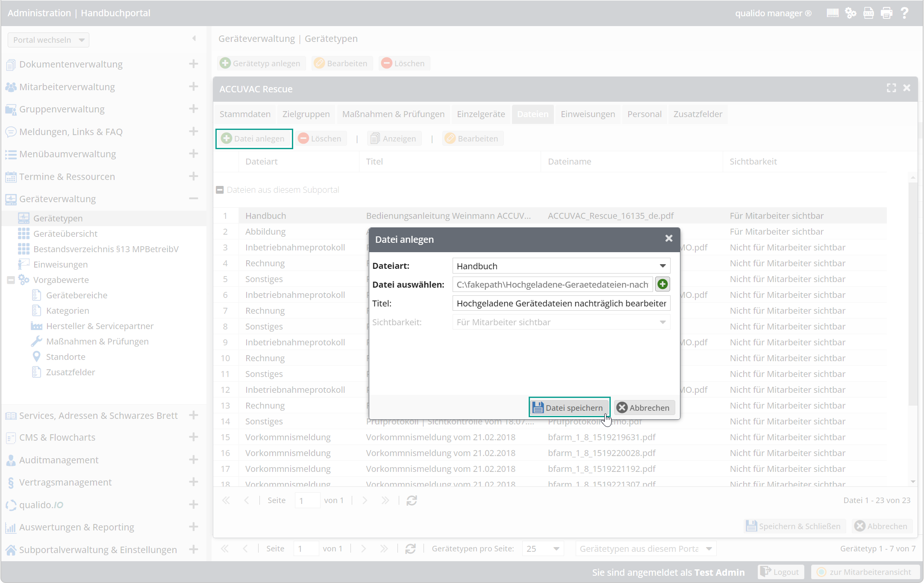Collapse 'Dateien aus diesem Subportal' group

coord(220,190)
